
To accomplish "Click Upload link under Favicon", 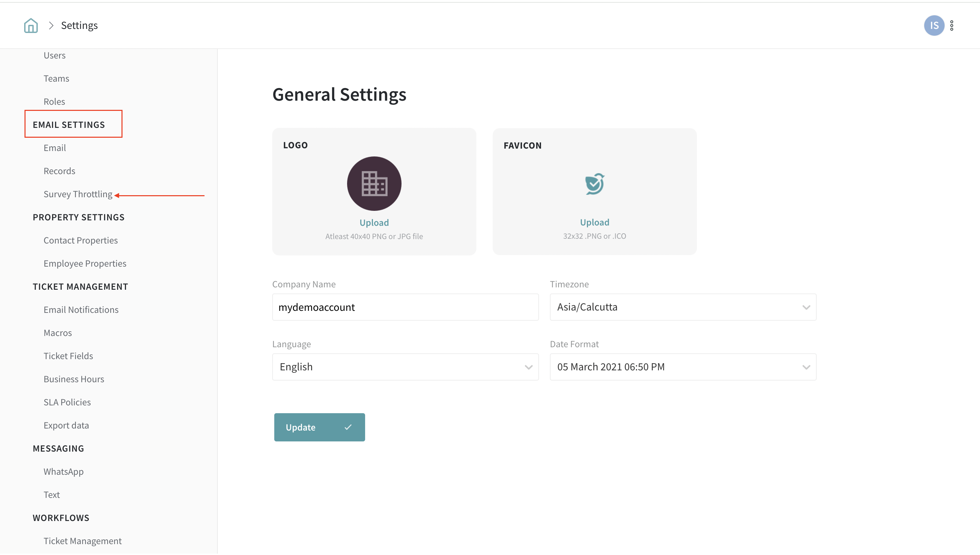I will click(x=594, y=222).
